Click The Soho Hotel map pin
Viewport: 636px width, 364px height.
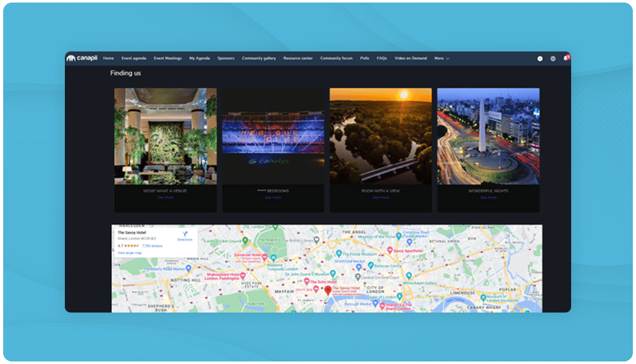[307, 281]
